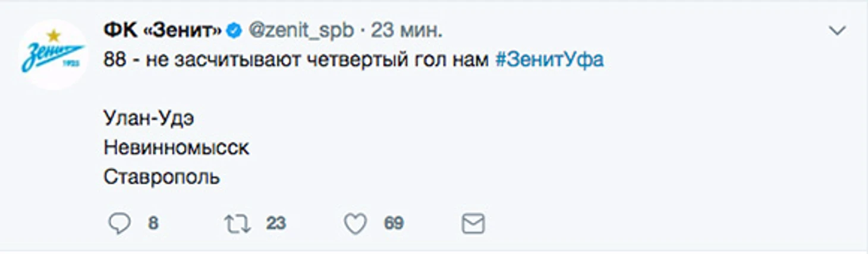868x254 pixels.
Task: Like the tweet with the heart icon
Action: (356, 224)
